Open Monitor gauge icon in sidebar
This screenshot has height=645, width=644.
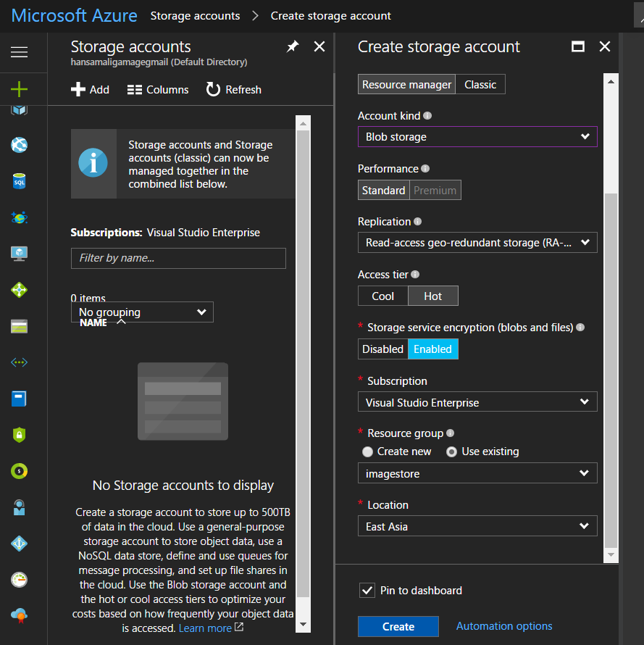(x=20, y=580)
